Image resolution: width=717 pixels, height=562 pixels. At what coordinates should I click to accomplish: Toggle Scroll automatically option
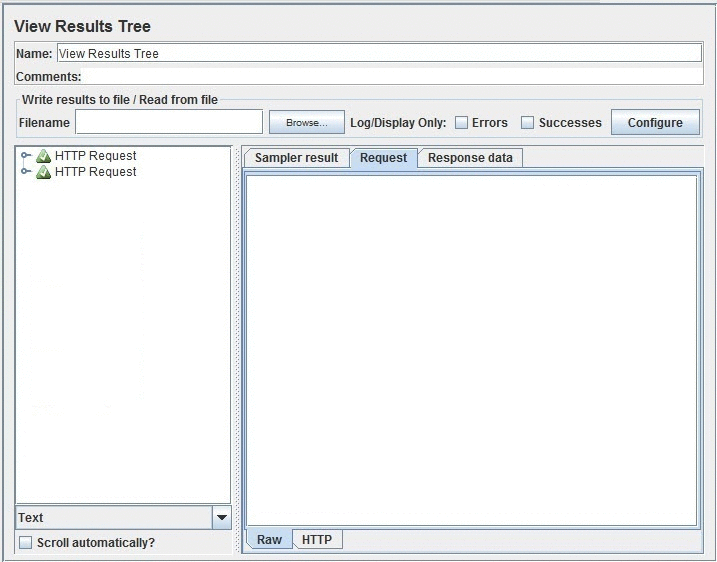(26, 543)
